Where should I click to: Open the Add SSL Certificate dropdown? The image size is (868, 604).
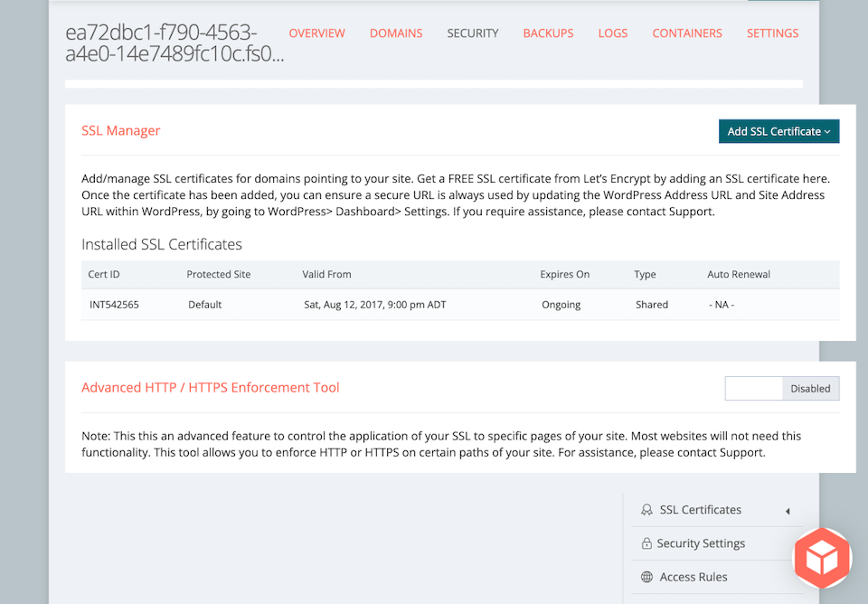pyautogui.click(x=778, y=131)
